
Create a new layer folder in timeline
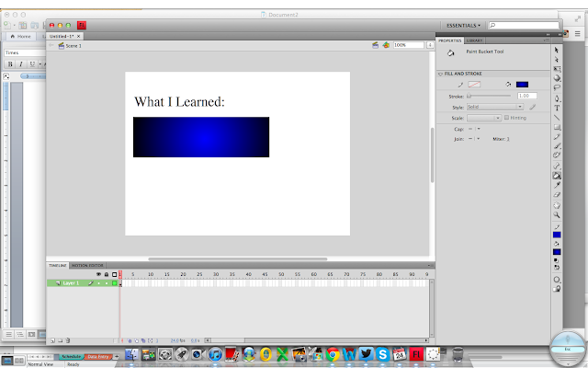[60, 340]
